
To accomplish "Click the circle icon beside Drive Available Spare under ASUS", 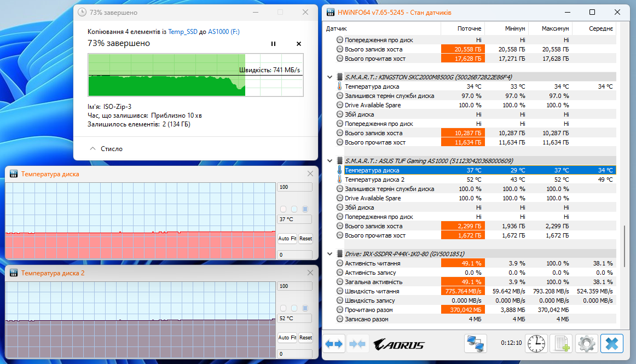I will [x=340, y=198].
